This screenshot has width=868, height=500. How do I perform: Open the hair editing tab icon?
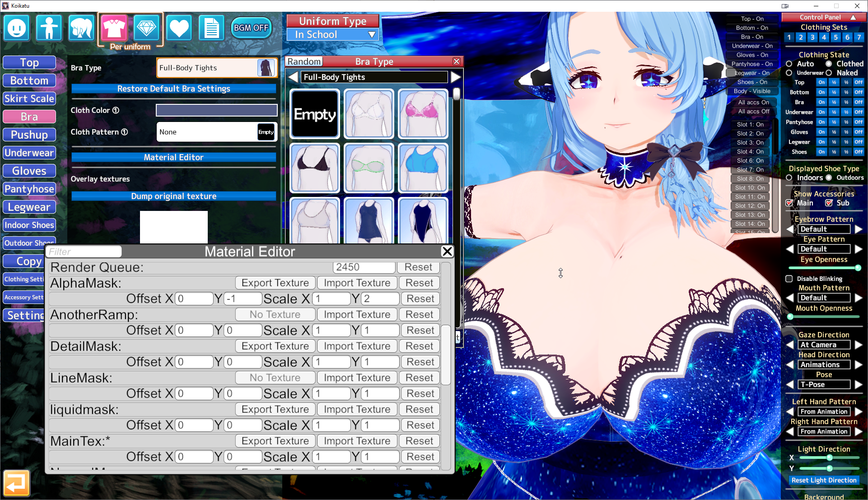[x=81, y=28]
